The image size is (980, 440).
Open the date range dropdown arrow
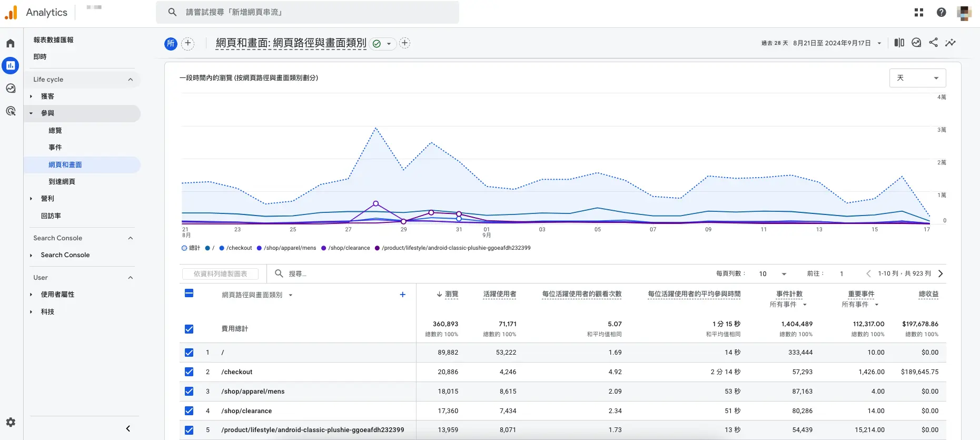tap(879, 43)
